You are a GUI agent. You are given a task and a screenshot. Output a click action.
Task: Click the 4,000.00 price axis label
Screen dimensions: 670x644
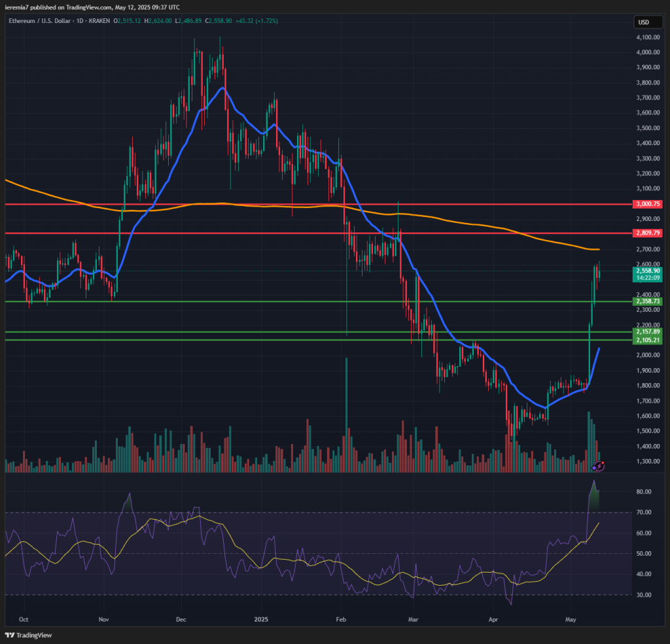648,52
